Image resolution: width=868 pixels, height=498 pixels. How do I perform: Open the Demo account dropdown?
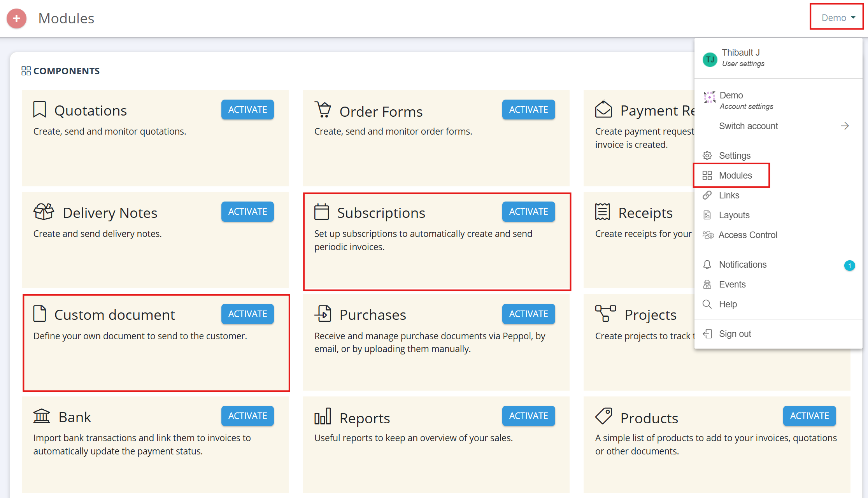click(x=838, y=18)
